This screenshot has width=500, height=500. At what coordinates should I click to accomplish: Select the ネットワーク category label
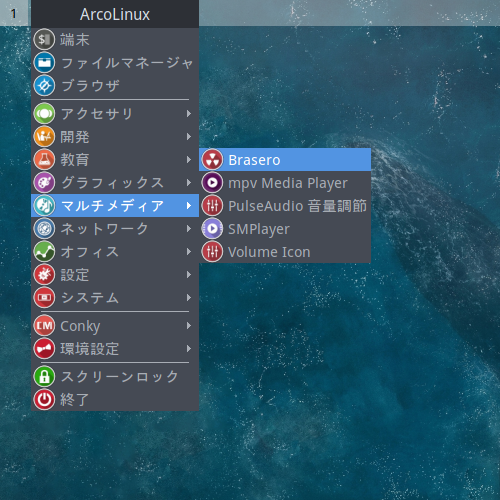click(x=105, y=229)
